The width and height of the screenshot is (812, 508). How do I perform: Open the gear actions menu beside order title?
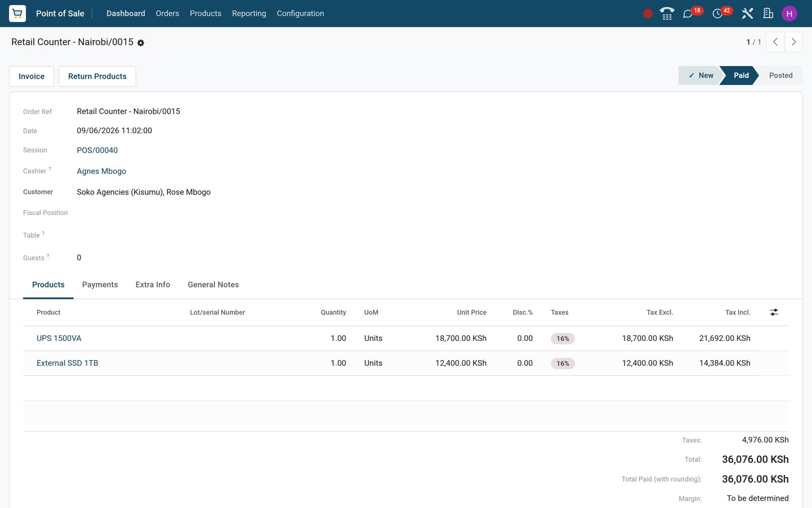pos(141,43)
